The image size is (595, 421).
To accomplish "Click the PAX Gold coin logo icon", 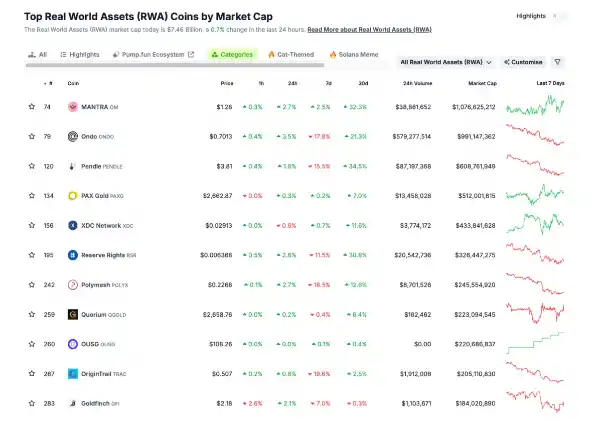I will [x=72, y=196].
